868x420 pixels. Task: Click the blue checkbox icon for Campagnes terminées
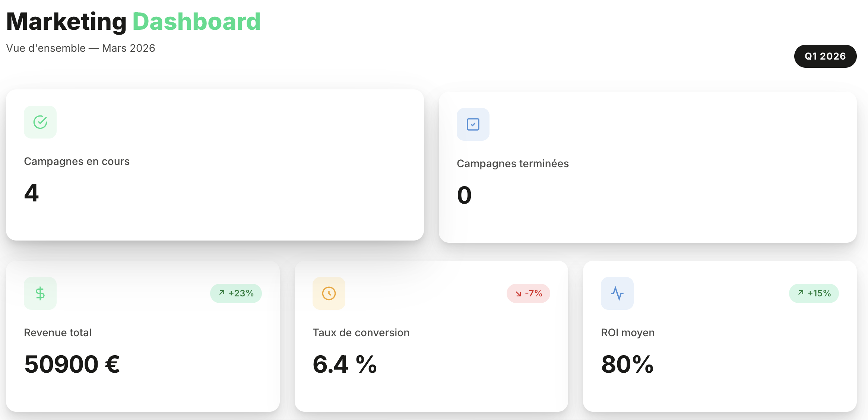[x=473, y=124]
